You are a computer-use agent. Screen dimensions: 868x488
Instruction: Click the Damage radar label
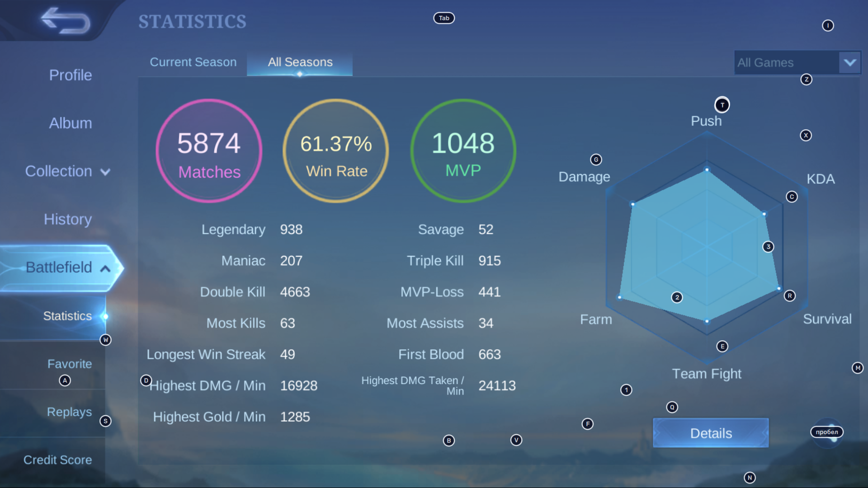click(x=584, y=177)
